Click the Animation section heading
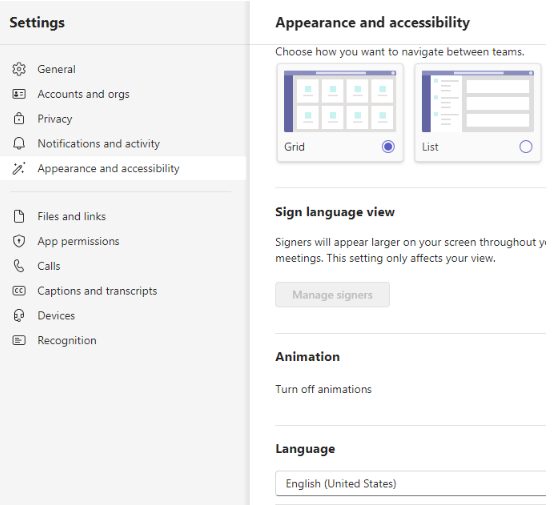This screenshot has width=553, height=505. pyautogui.click(x=308, y=357)
